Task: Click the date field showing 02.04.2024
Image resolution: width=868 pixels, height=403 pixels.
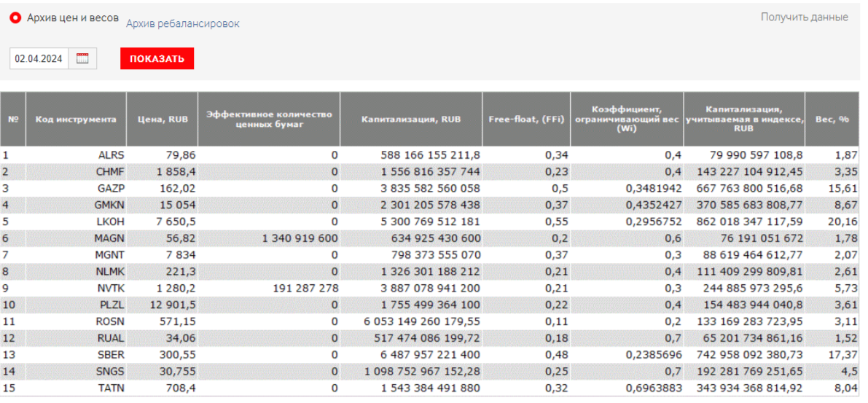Action: point(39,59)
